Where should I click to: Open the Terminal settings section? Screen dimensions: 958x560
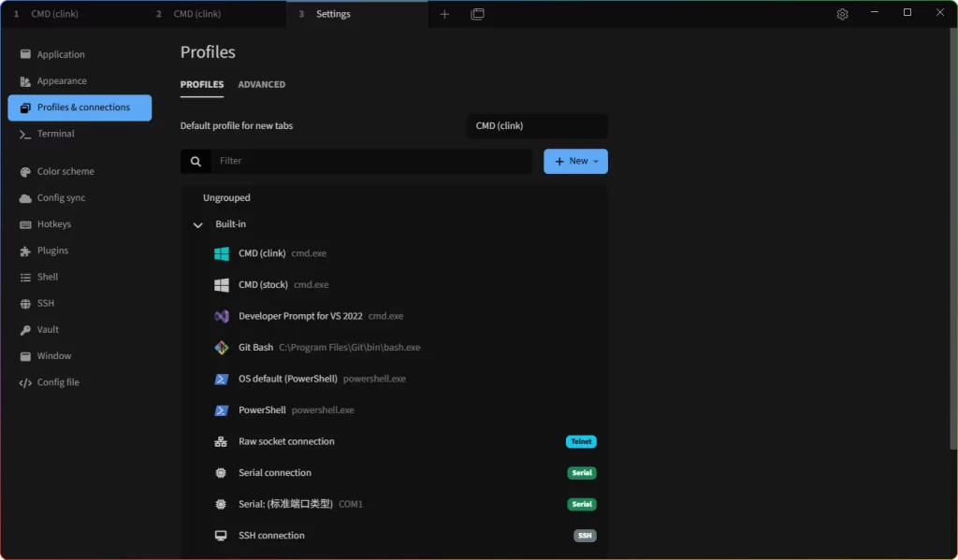coord(80,134)
